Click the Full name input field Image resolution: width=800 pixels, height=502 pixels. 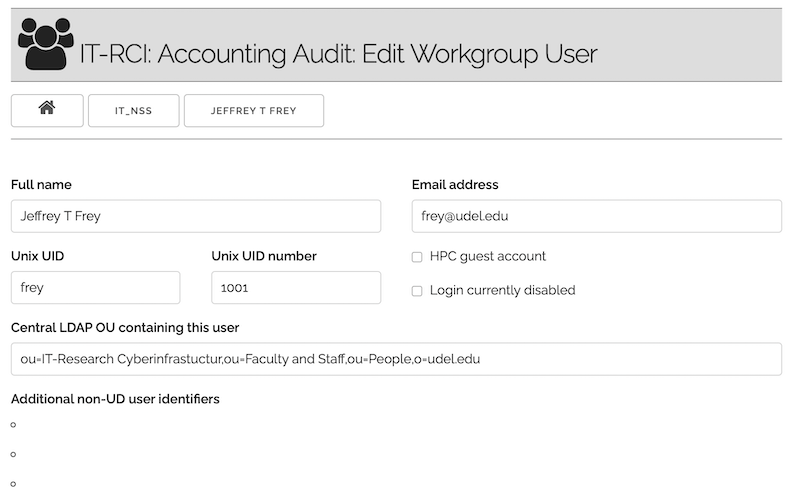[x=196, y=216]
